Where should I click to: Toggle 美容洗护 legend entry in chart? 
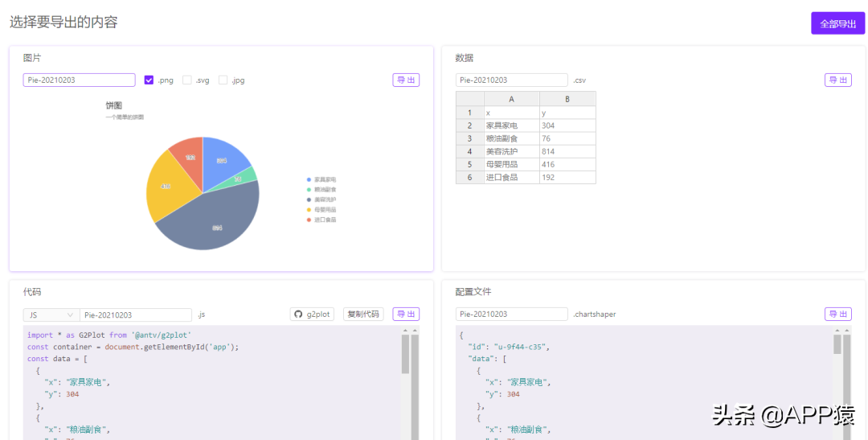[x=321, y=199]
